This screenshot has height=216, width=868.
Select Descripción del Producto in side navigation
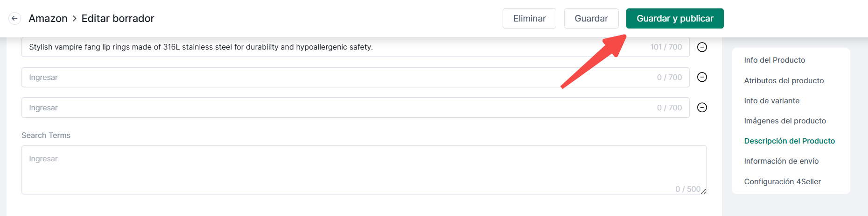[x=789, y=141]
